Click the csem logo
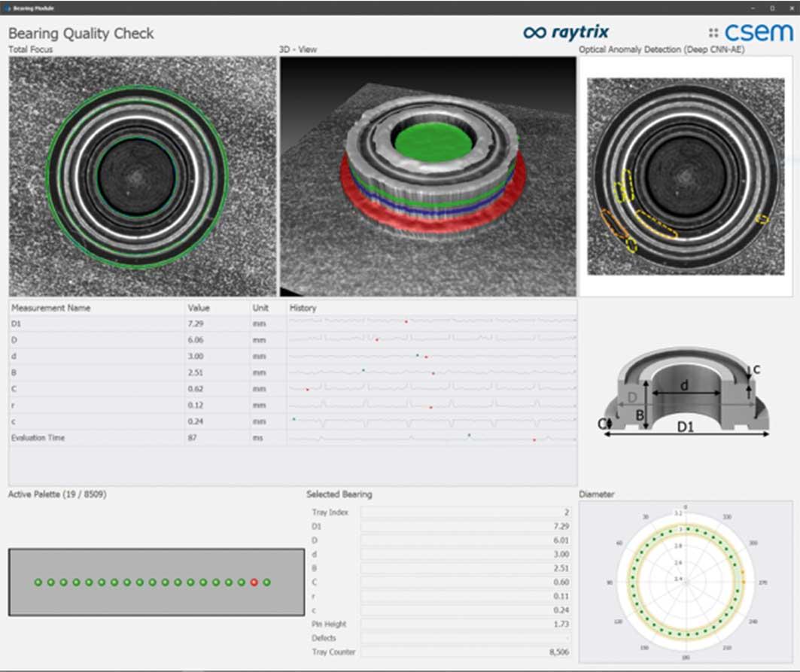 751,32
